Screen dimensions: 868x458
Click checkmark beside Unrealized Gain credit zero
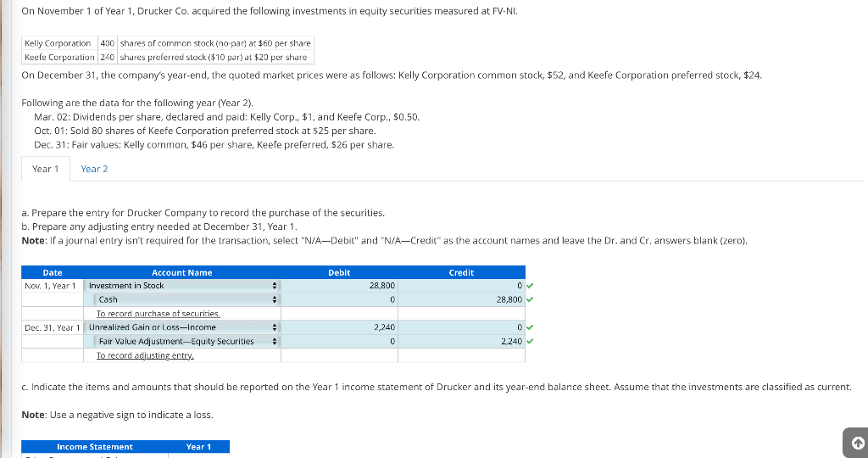point(530,327)
